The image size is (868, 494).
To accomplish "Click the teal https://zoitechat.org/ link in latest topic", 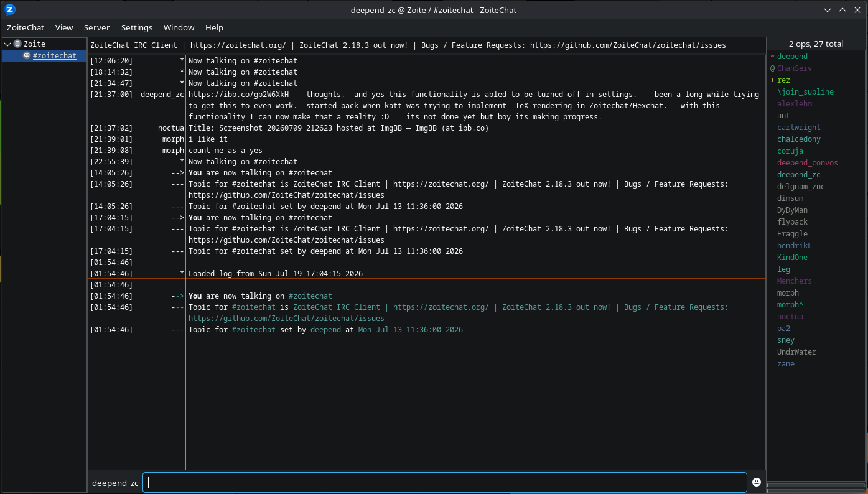I will [441, 307].
